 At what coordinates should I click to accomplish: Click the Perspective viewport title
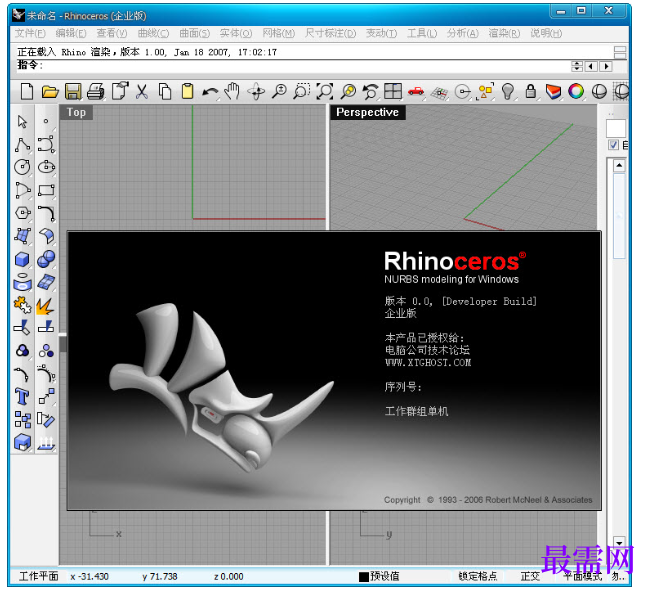(x=367, y=112)
